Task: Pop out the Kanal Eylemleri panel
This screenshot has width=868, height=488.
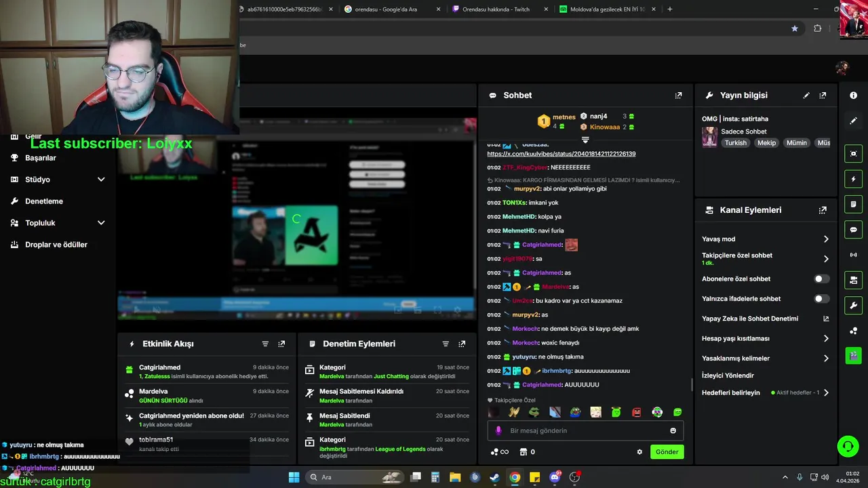Action: coord(823,210)
